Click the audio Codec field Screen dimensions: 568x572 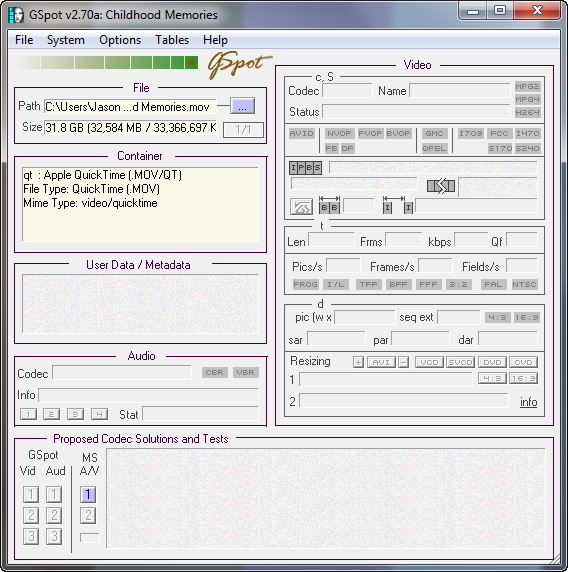point(122,373)
